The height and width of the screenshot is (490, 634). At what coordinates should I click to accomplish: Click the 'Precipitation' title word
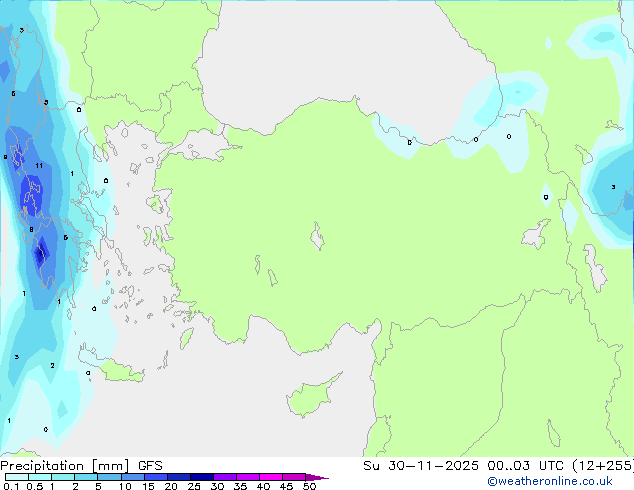coord(42,466)
